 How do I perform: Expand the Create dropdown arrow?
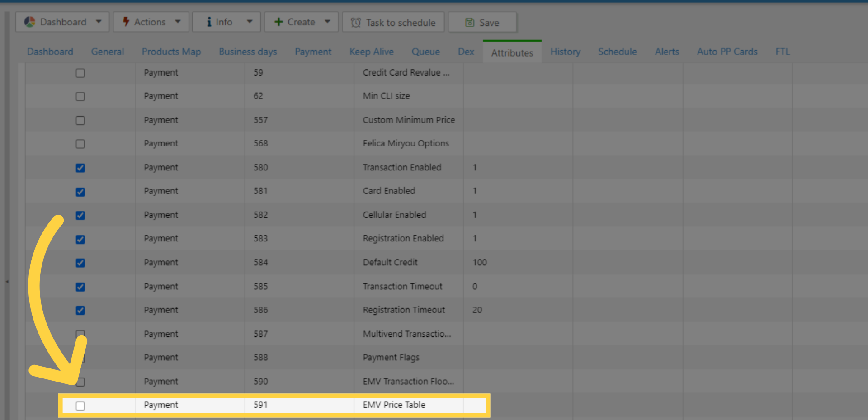327,22
